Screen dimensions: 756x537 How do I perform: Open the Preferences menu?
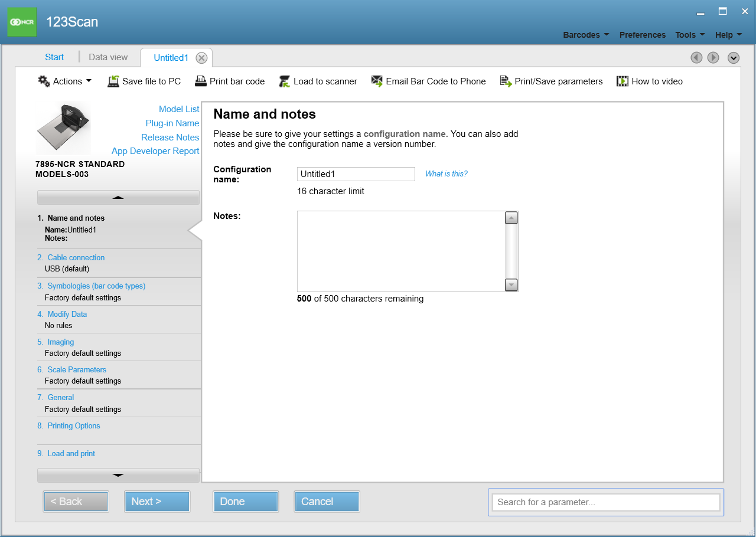643,35
